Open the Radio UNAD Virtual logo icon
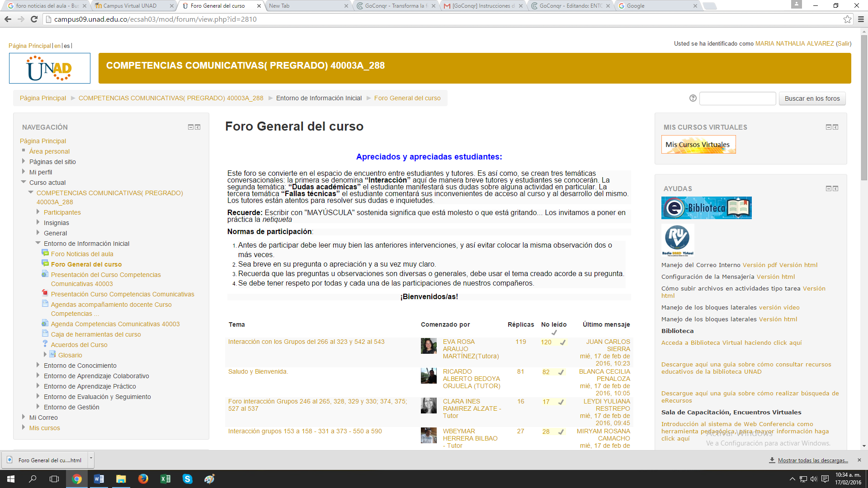This screenshot has width=868, height=488. click(677, 240)
